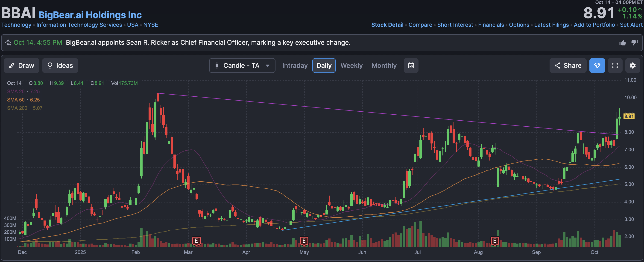Select the Weekly timeframe
The width and height of the screenshot is (644, 262).
351,65
